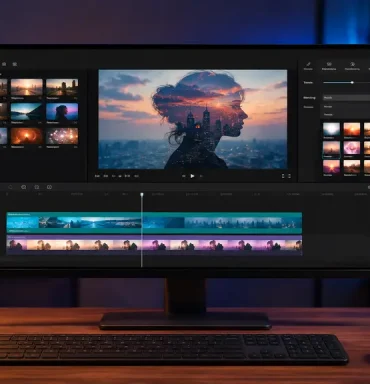Click the opacity slider handle in right panel

pos(352,82)
